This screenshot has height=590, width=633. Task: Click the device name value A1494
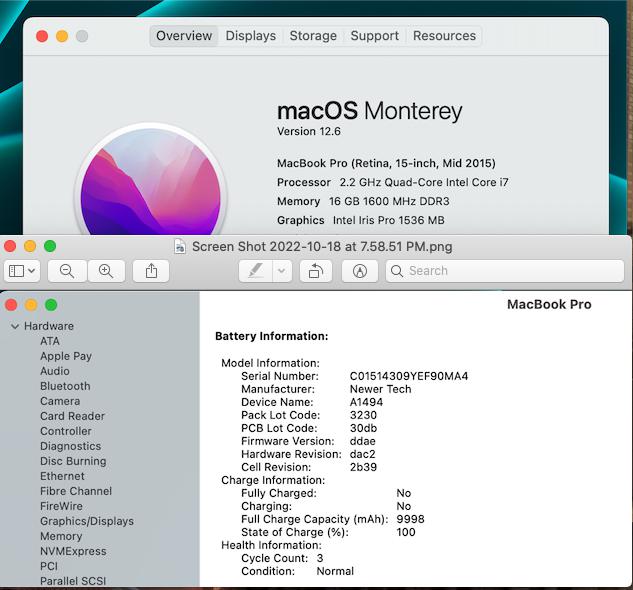coord(366,402)
